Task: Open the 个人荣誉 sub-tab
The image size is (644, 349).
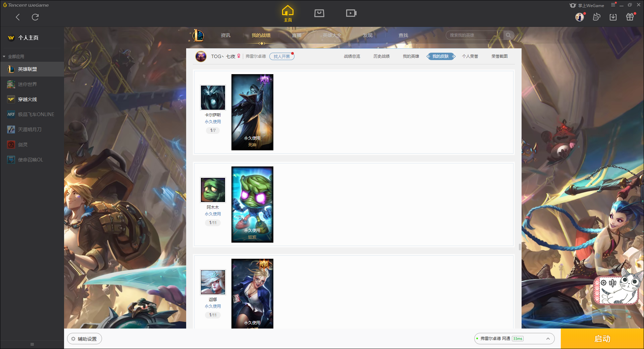Action: click(470, 56)
